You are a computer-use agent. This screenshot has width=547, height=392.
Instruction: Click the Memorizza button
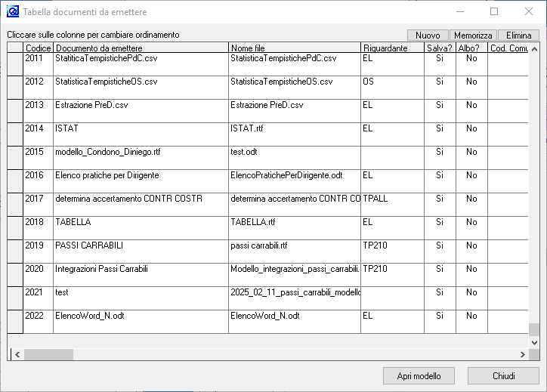473,35
